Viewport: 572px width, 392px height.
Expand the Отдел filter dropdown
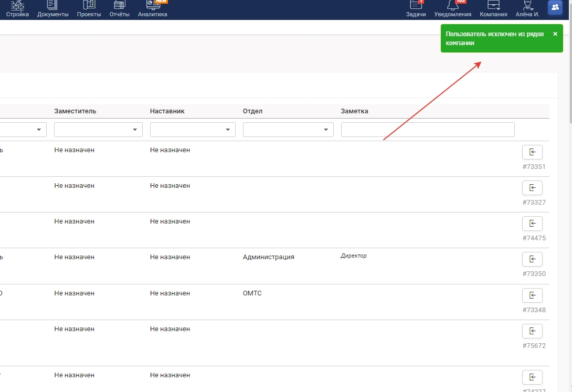coord(288,130)
